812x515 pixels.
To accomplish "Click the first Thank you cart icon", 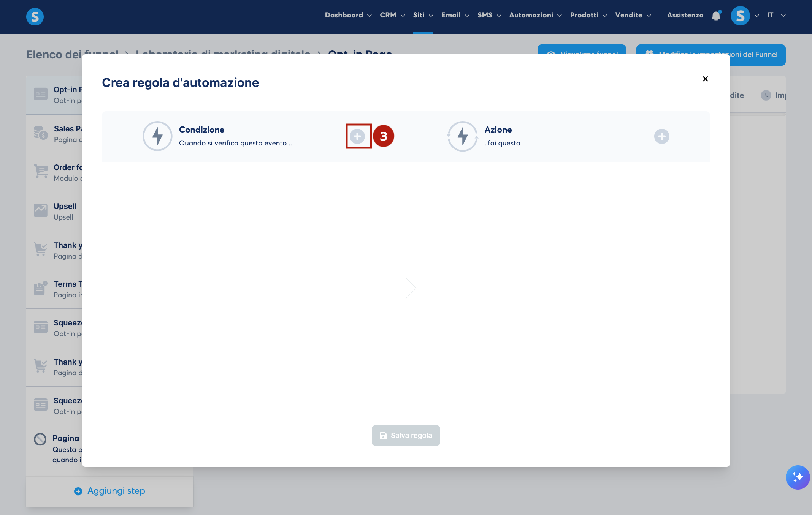I will 41,250.
